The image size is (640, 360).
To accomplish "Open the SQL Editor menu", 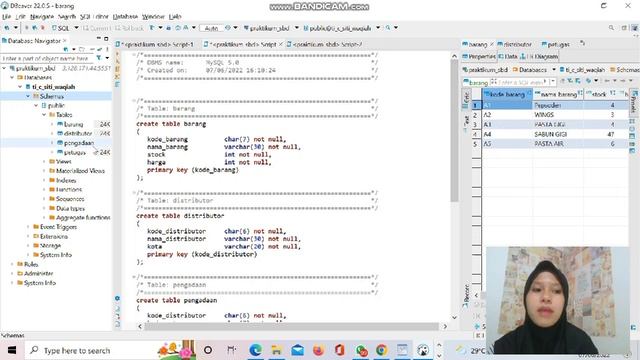I will coord(94,16).
